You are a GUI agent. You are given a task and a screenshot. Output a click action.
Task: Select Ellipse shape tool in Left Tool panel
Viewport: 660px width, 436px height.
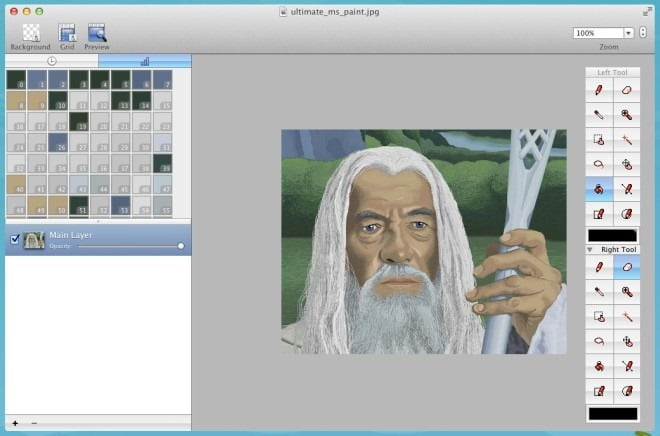pyautogui.click(x=626, y=214)
